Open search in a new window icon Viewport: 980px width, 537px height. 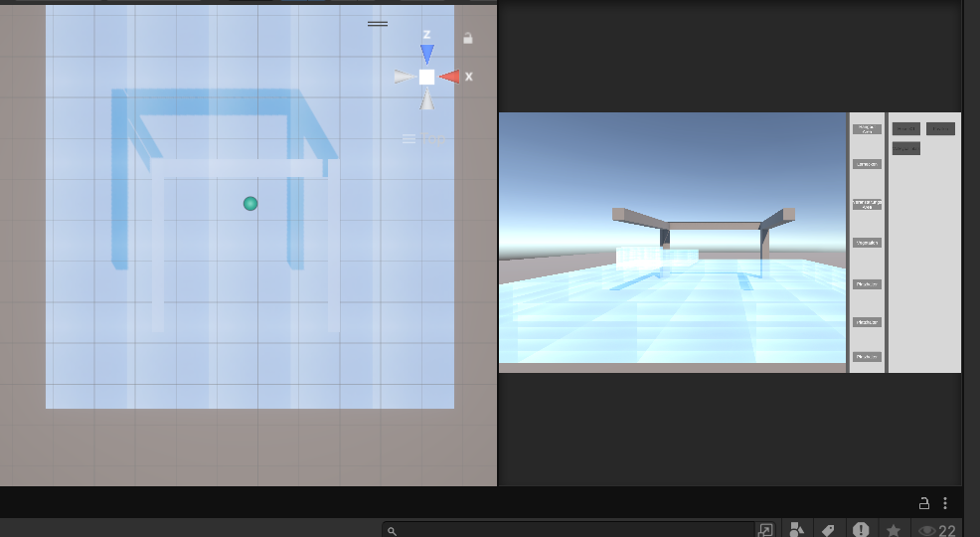[765, 530]
